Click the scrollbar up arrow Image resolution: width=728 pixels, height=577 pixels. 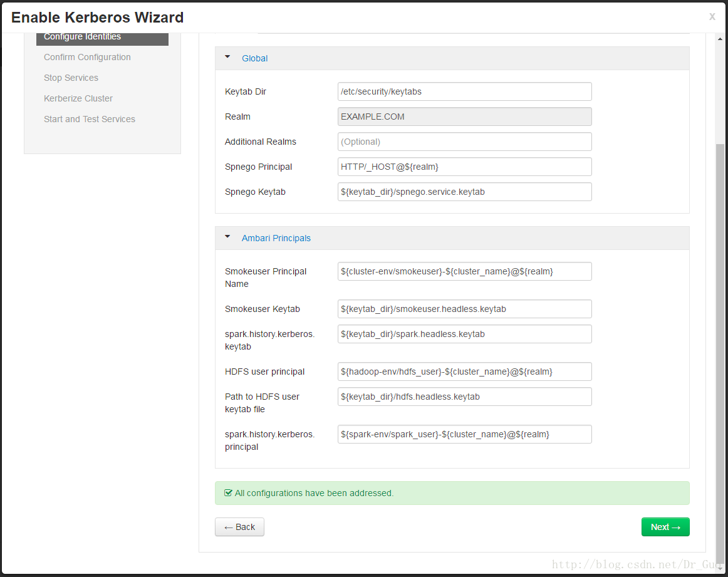(720, 39)
